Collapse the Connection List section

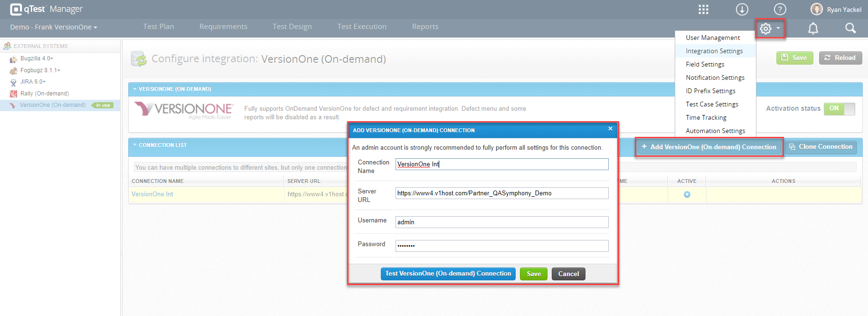point(135,145)
